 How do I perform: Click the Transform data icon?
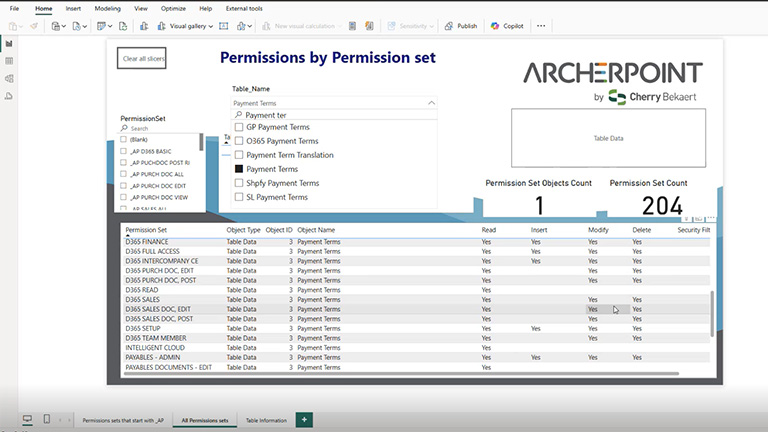point(101,26)
